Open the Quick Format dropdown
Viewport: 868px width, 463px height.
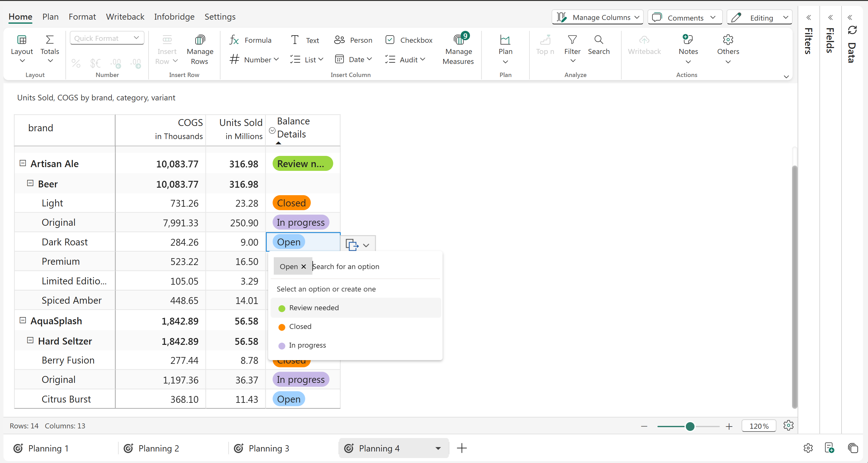[107, 38]
